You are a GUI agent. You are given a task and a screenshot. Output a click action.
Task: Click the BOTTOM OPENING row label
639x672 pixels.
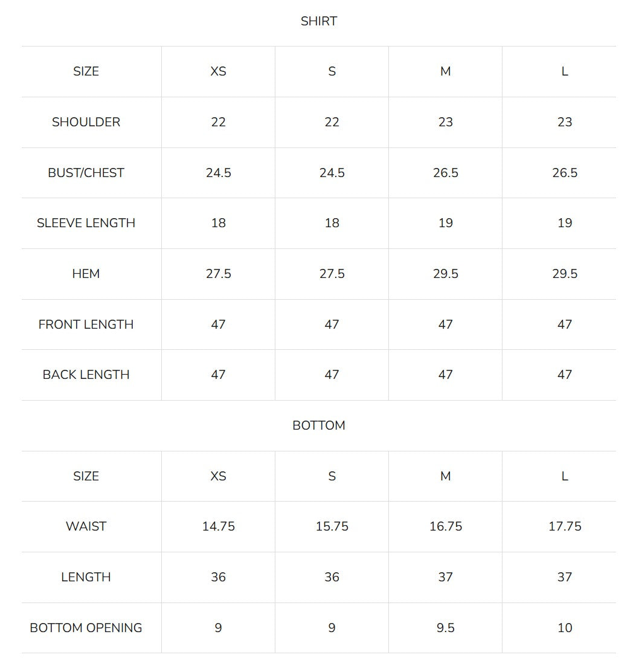(86, 628)
